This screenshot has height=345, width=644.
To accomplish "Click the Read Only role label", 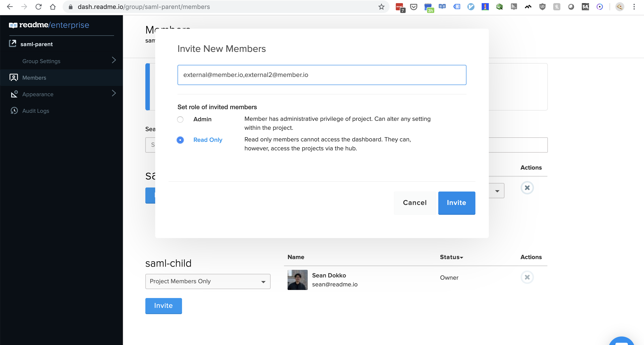I will (208, 140).
